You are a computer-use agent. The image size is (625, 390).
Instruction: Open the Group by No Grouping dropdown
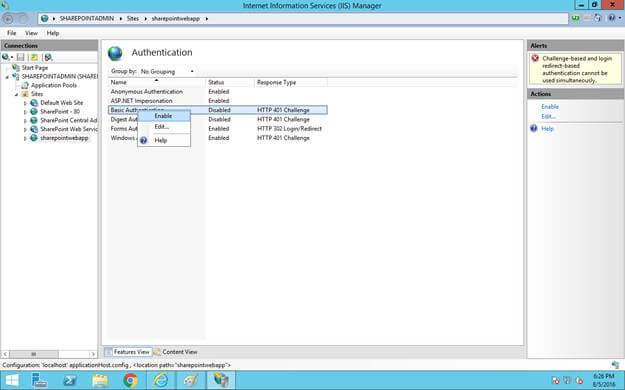pyautogui.click(x=167, y=71)
